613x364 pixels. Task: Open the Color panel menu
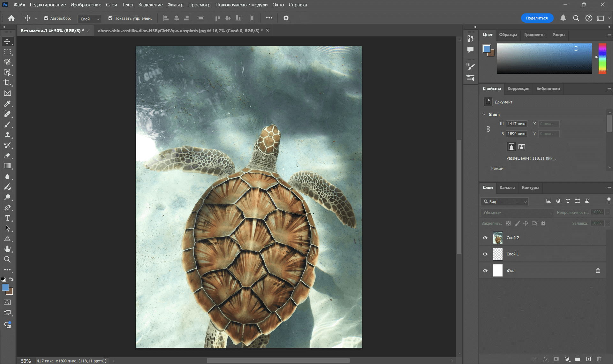[x=609, y=35]
